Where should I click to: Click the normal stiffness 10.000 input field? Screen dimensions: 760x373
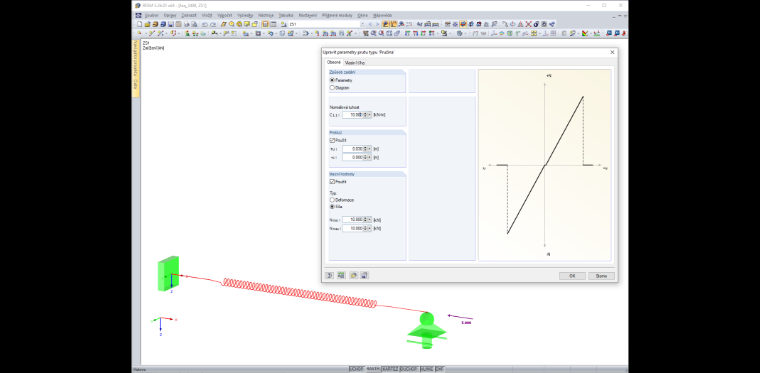pyautogui.click(x=352, y=115)
